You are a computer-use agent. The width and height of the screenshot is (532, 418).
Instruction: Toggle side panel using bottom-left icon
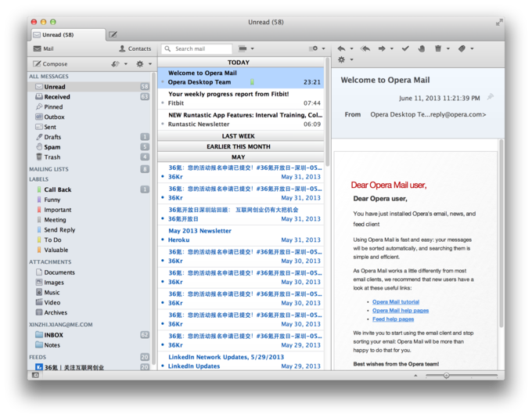pos(35,375)
